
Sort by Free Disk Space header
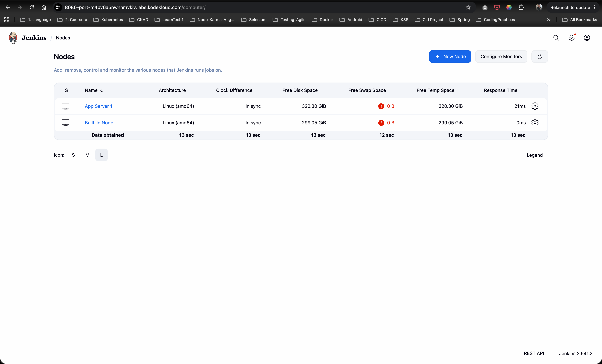click(x=300, y=90)
